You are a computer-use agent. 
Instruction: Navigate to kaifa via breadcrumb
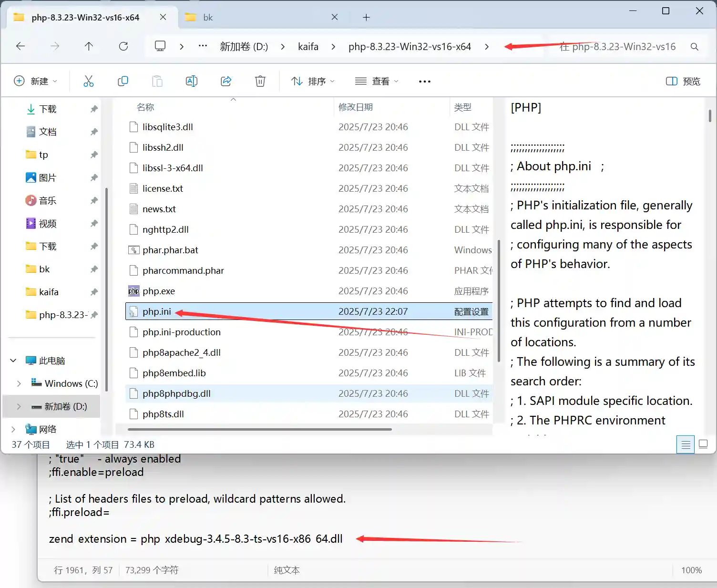pyautogui.click(x=308, y=46)
